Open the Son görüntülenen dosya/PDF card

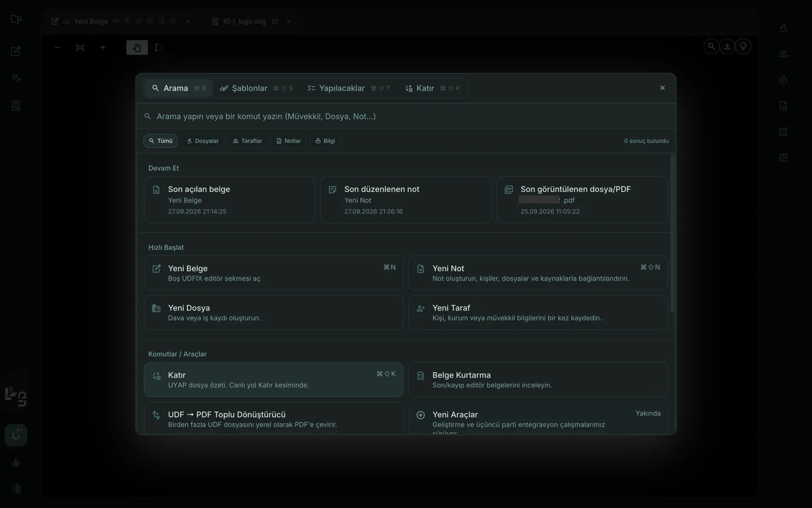click(582, 200)
